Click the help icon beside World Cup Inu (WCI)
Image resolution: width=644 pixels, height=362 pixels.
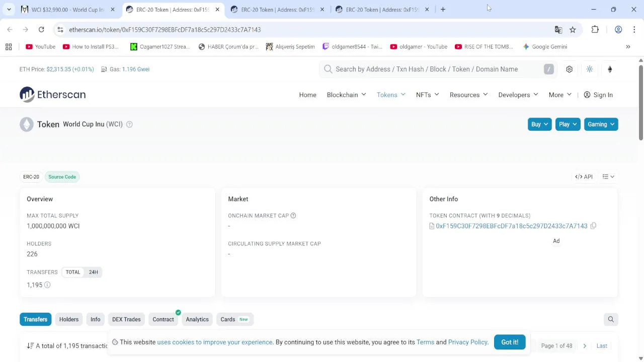tap(129, 124)
